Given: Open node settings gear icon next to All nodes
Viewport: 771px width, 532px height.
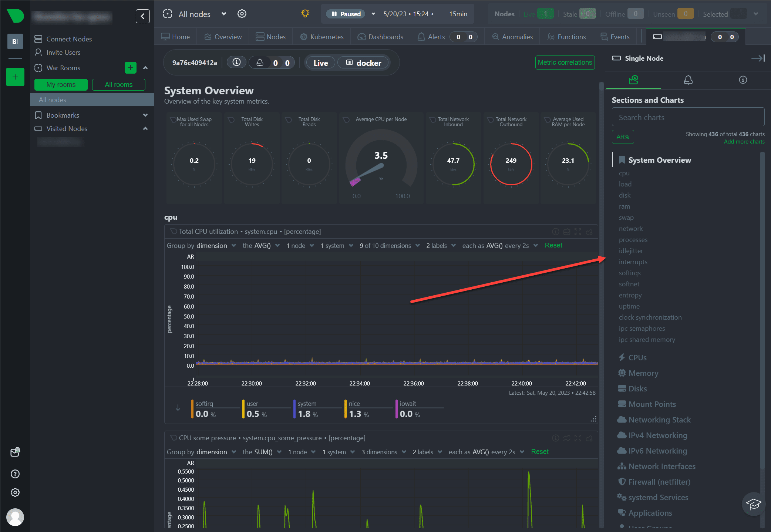Looking at the screenshot, I should click(x=242, y=14).
